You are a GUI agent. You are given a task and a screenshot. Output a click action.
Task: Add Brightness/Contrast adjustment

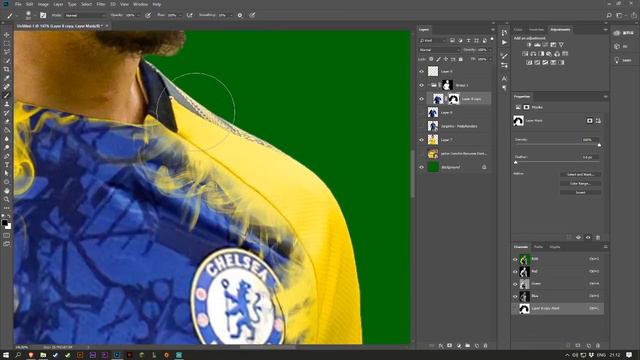(529, 45)
